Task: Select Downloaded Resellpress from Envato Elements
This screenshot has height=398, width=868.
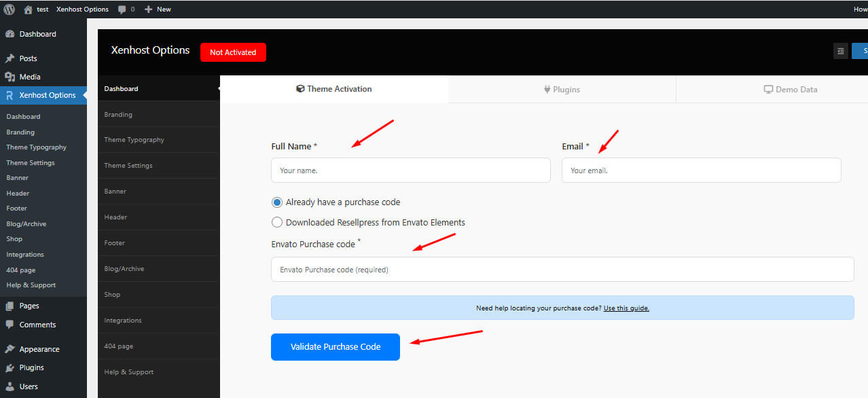Action: coord(277,222)
